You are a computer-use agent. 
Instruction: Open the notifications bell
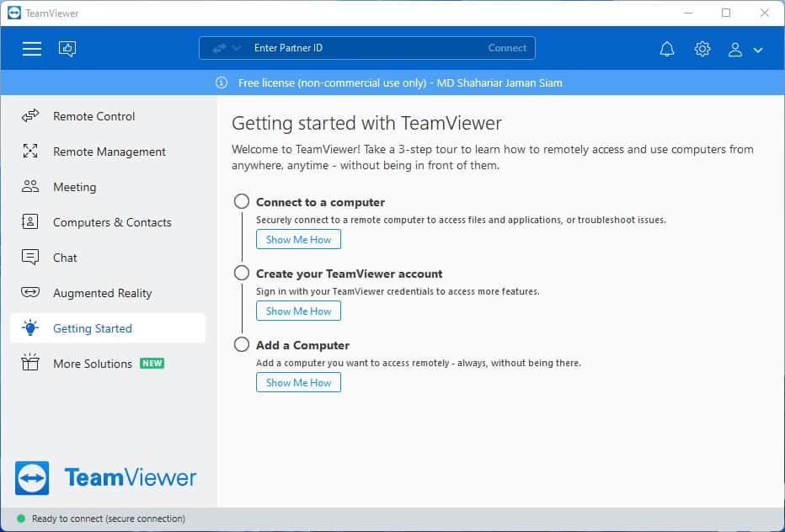tap(667, 49)
